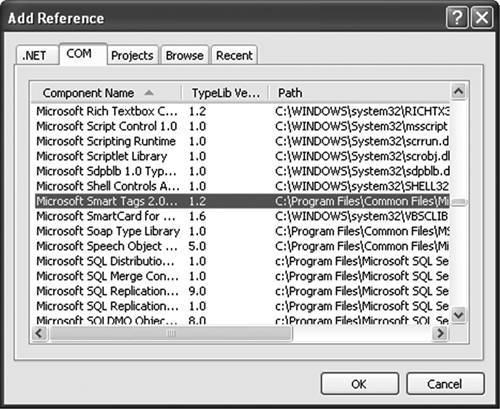
Task: Click the TypeLib Version column header
Action: click(x=225, y=93)
